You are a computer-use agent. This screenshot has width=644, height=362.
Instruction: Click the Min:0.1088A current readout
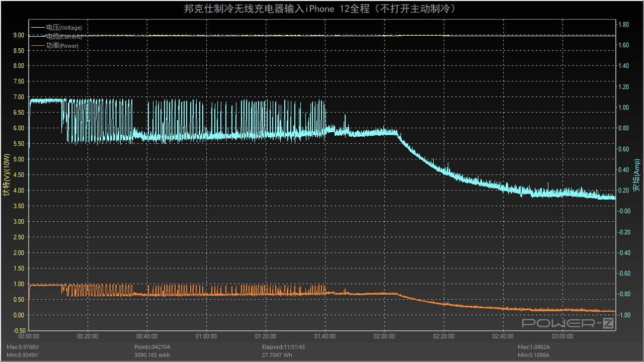[533, 355]
